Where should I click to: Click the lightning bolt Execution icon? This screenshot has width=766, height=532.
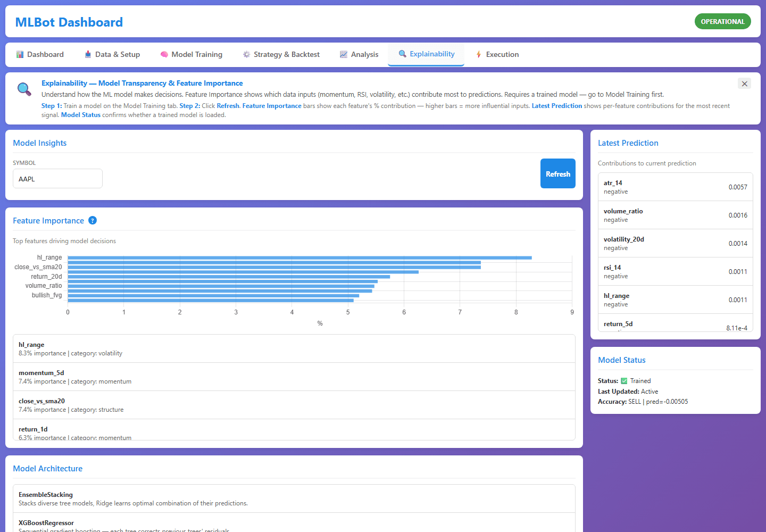point(479,54)
